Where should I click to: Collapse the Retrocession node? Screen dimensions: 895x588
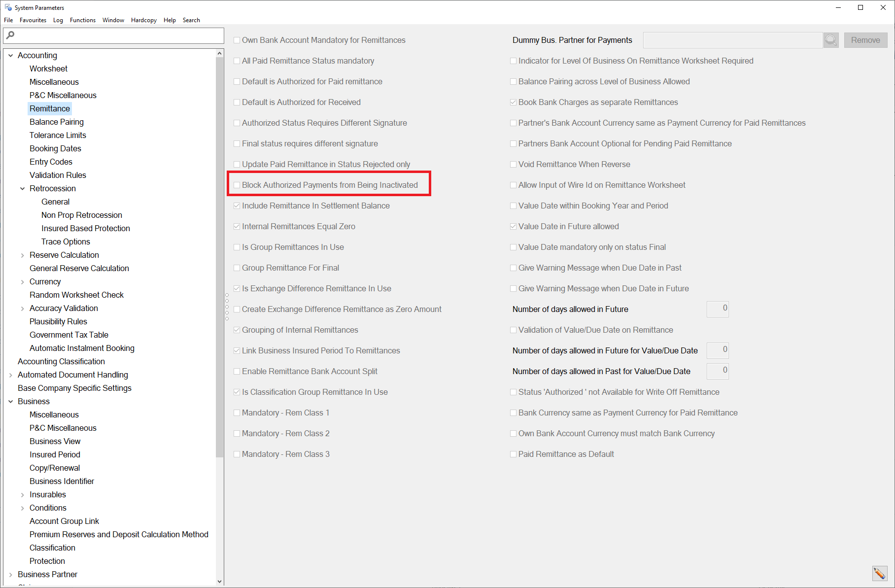pos(23,188)
